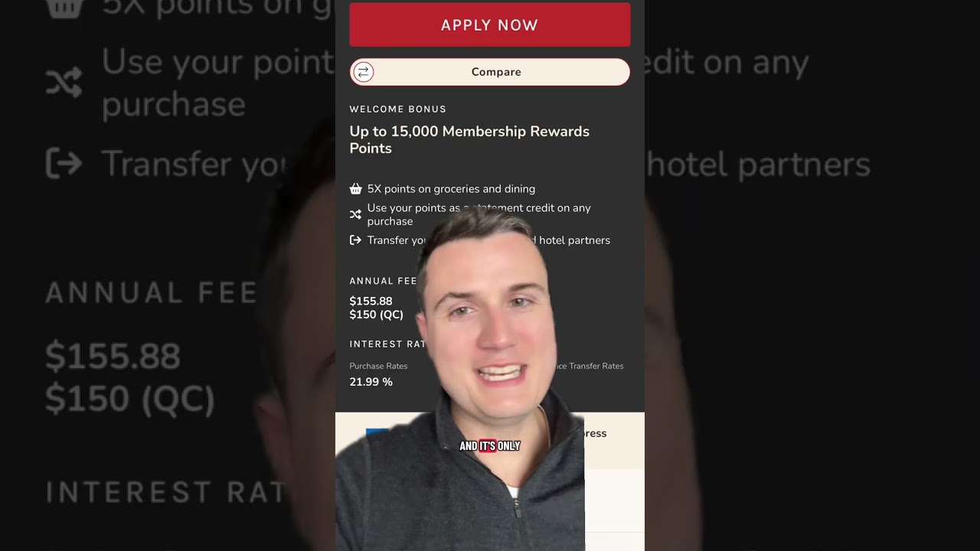Click the large blurred shuffle icon in background

point(64,83)
